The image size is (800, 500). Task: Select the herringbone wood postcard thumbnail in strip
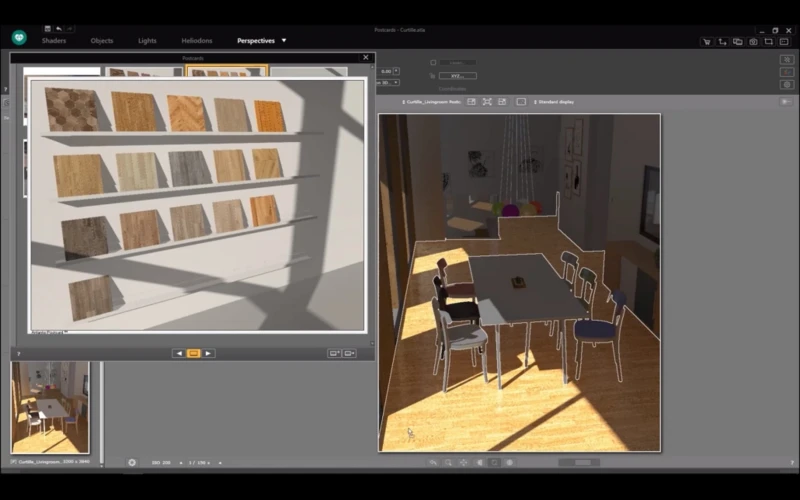coord(227,71)
